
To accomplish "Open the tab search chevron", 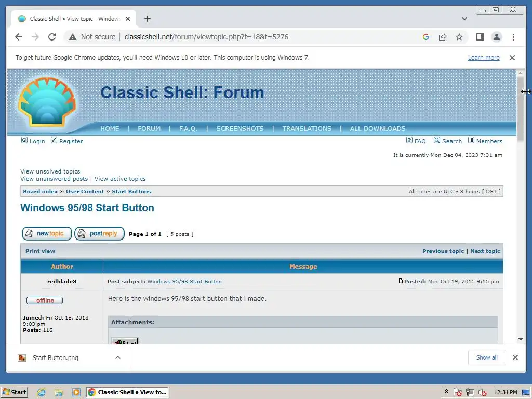I will click(464, 19).
